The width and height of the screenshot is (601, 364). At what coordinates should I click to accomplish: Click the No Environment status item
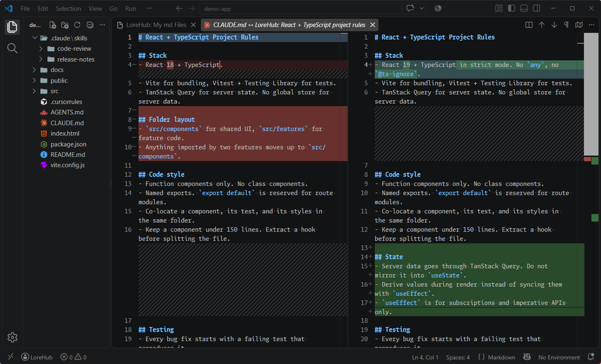point(559,357)
